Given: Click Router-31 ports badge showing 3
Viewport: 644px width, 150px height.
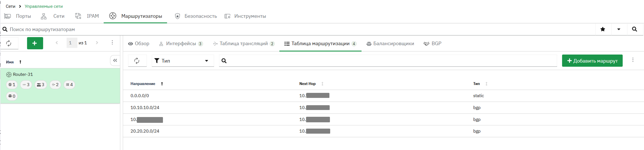Looking at the screenshot, I should pos(26,85).
